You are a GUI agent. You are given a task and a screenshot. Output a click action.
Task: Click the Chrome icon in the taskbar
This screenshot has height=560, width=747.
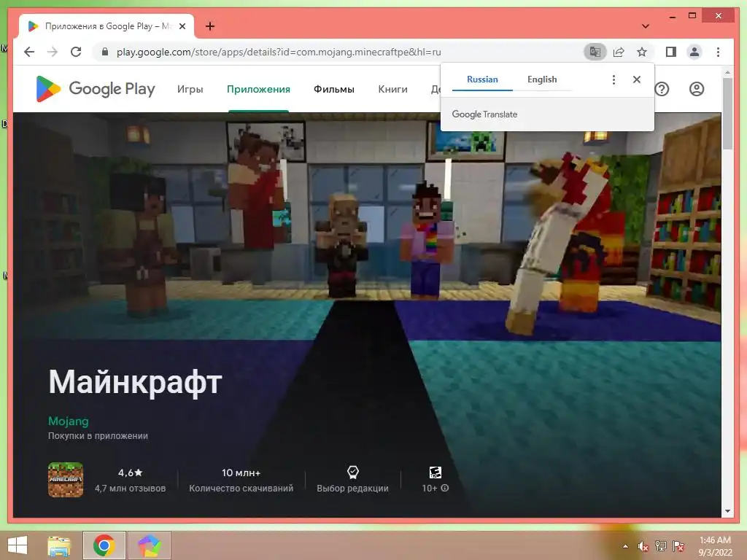[104, 545]
